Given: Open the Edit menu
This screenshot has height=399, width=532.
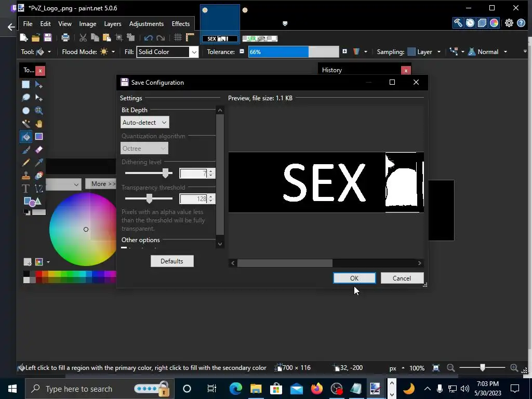Looking at the screenshot, I should pyautogui.click(x=46, y=24).
